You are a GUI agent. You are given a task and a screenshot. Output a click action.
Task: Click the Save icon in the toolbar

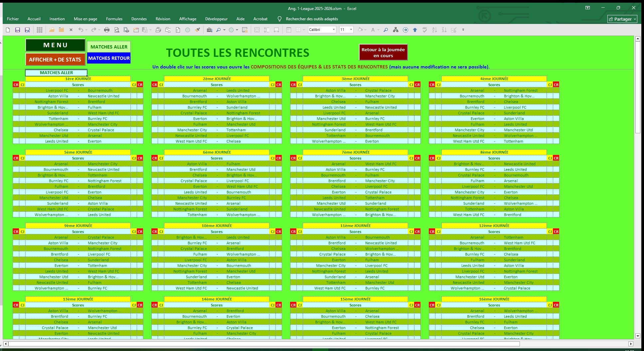point(18,30)
